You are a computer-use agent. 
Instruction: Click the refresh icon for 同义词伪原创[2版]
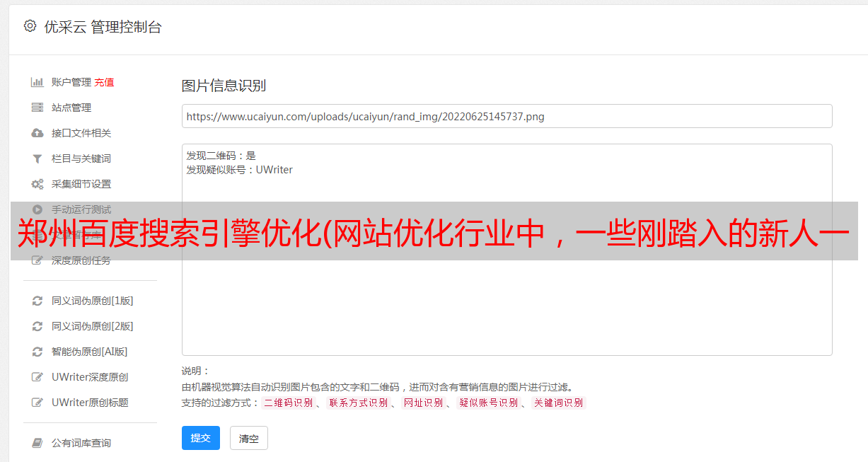click(37, 326)
